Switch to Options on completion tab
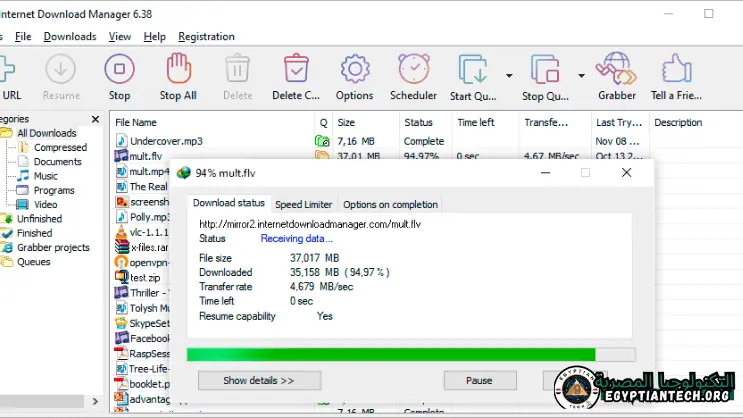The width and height of the screenshot is (743, 418). [390, 205]
